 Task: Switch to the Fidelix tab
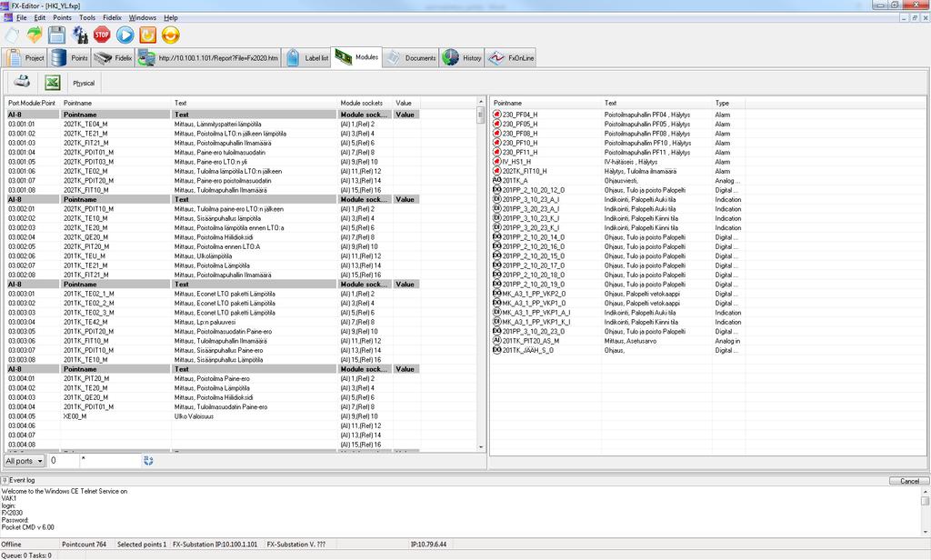point(113,58)
